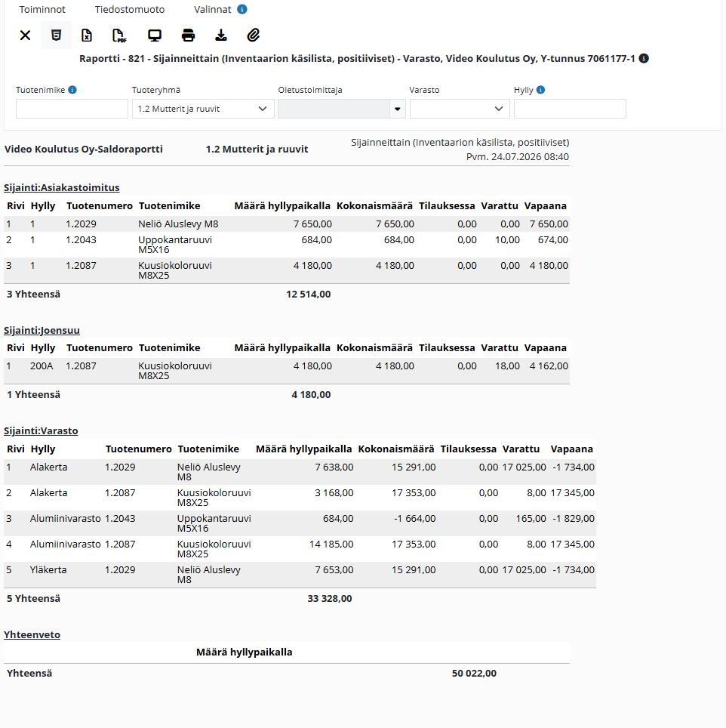Show Hylly info tooltip icon
The width and height of the screenshot is (726, 728).
(x=540, y=90)
